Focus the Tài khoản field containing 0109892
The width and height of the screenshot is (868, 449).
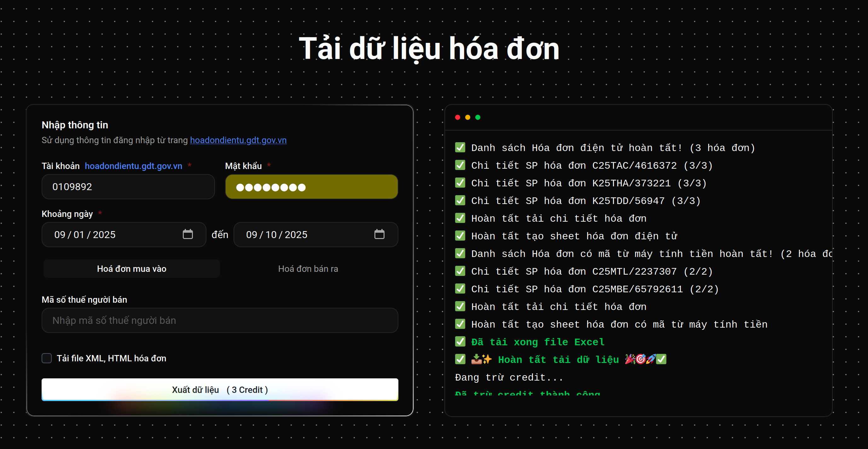pos(128,187)
